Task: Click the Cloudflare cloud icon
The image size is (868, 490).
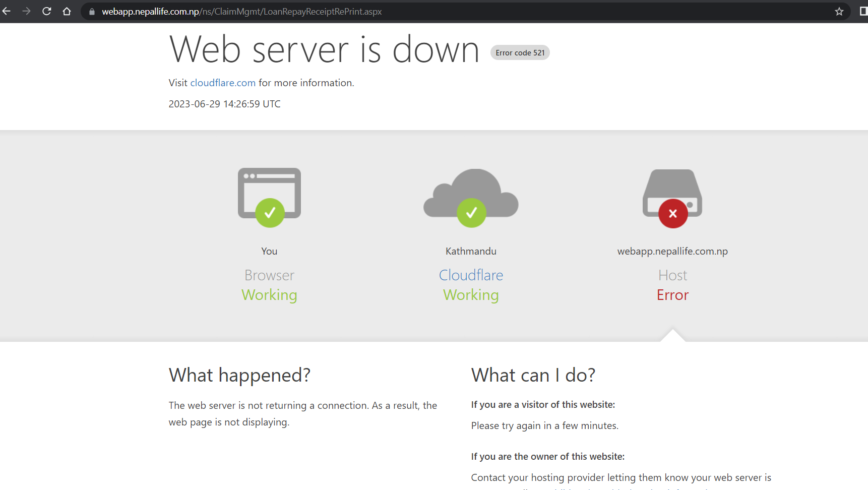Action: 471,192
